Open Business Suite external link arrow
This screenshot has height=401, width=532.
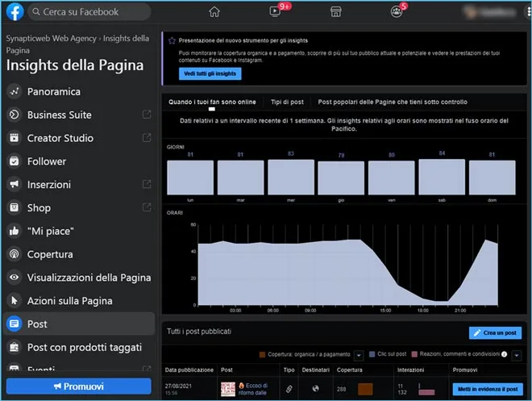click(147, 115)
